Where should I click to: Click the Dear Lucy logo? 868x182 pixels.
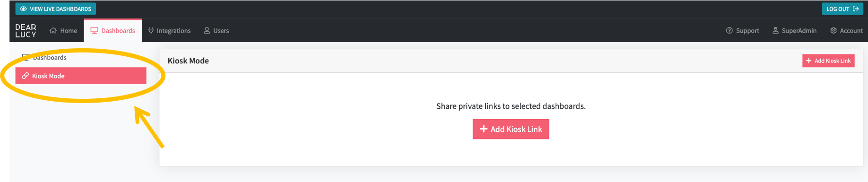[26, 31]
